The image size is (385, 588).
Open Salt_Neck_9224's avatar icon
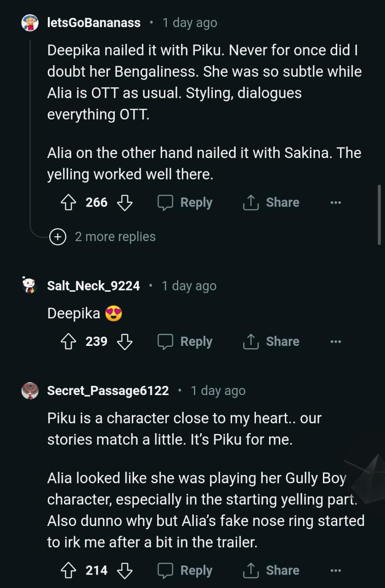click(x=30, y=286)
